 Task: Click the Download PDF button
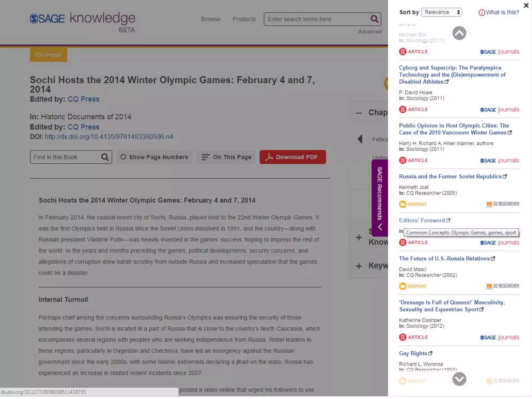[292, 157]
